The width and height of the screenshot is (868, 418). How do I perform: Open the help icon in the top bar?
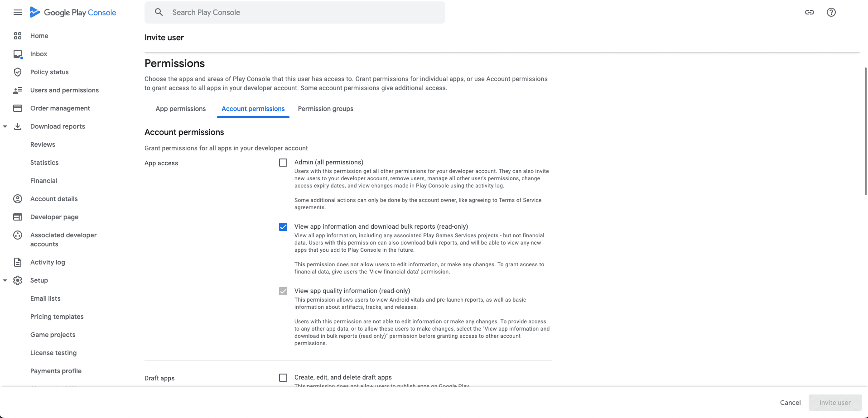click(831, 12)
